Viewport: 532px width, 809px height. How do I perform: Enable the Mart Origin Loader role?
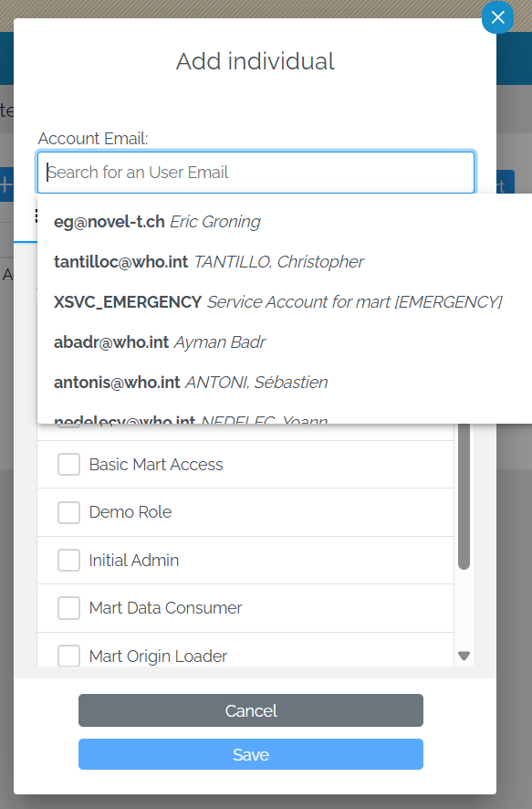tap(68, 656)
